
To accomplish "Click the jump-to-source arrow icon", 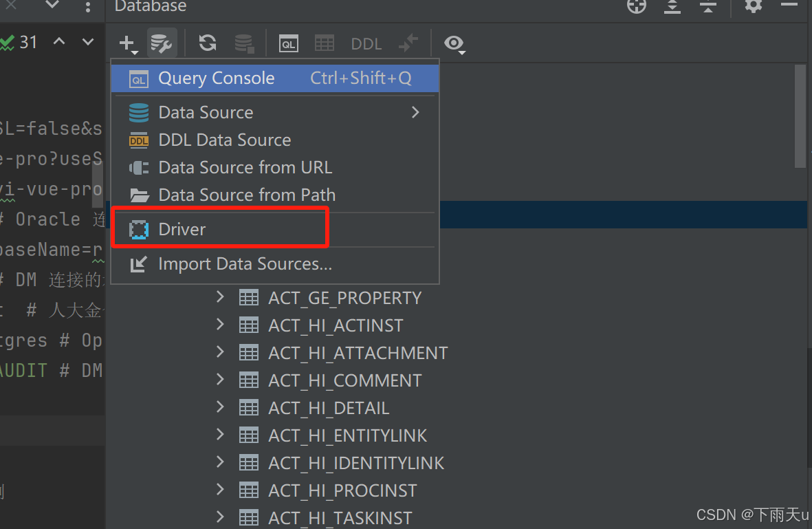I will [x=408, y=43].
